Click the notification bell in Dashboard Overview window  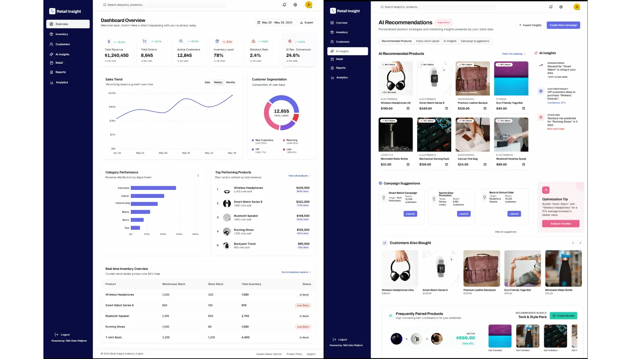point(284,5)
